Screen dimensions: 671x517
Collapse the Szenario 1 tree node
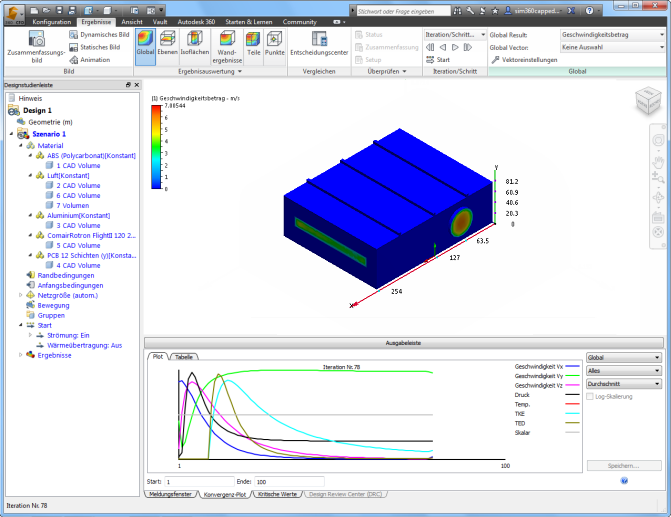[12, 134]
